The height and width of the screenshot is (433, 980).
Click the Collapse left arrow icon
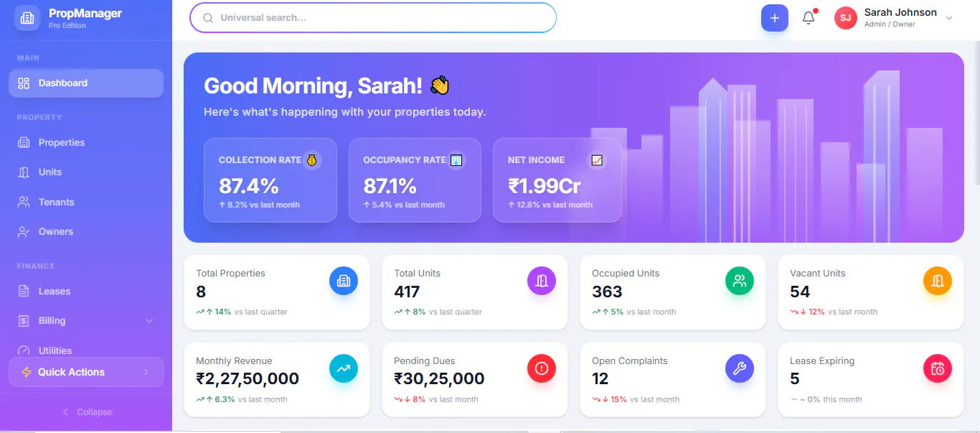point(66,412)
